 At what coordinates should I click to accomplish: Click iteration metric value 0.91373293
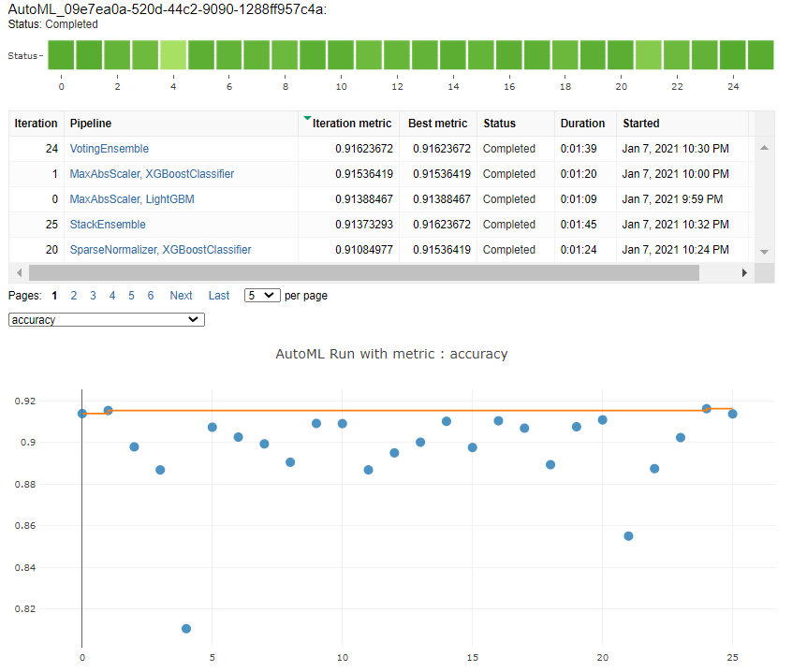[x=363, y=225]
